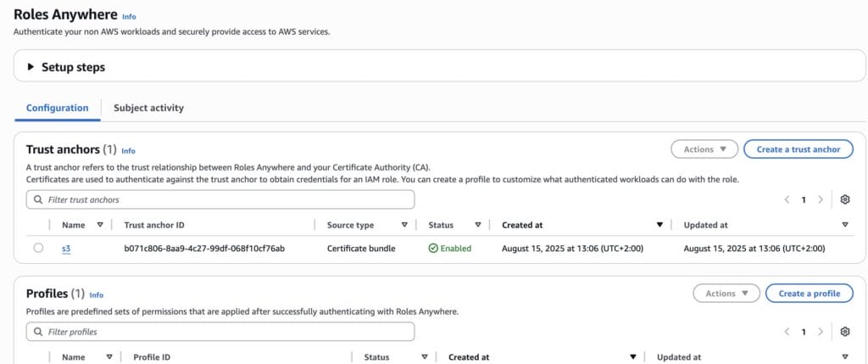Open the profiles Actions dropdown

point(726,294)
